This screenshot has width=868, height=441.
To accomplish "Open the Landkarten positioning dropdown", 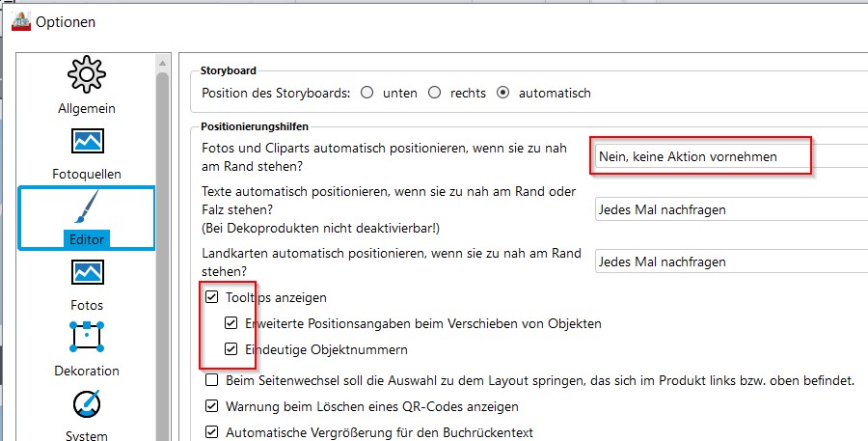I will click(730, 262).
